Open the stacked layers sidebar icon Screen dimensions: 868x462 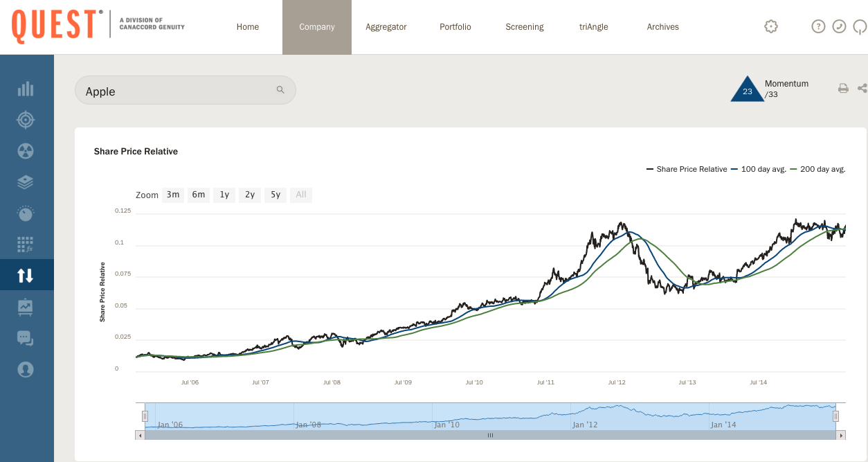[26, 182]
